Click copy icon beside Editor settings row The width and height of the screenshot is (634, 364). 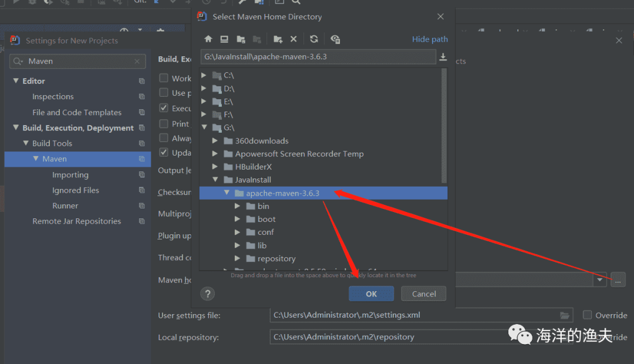pyautogui.click(x=141, y=81)
